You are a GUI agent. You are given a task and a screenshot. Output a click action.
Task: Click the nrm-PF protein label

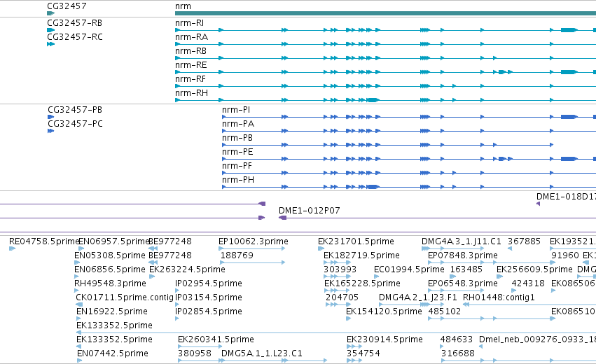pyautogui.click(x=237, y=166)
